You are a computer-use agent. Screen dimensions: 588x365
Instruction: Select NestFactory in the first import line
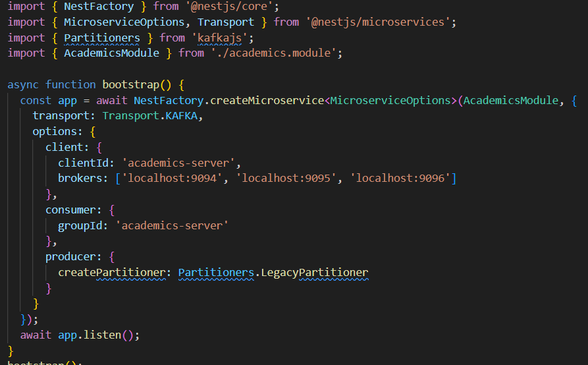point(99,7)
